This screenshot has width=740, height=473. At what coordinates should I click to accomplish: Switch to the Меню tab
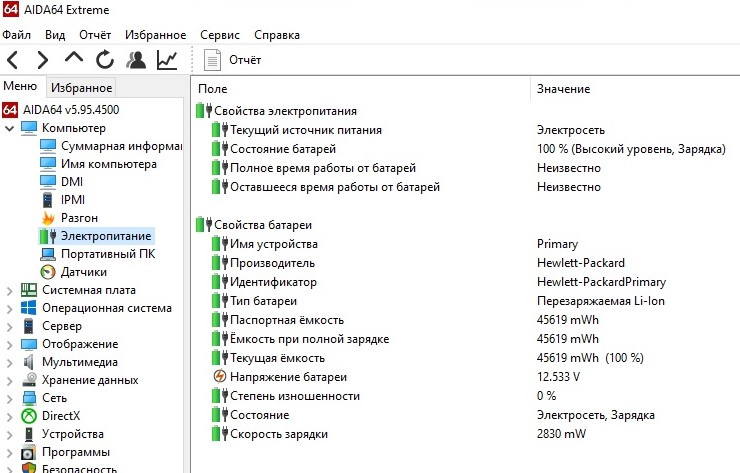coord(20,86)
